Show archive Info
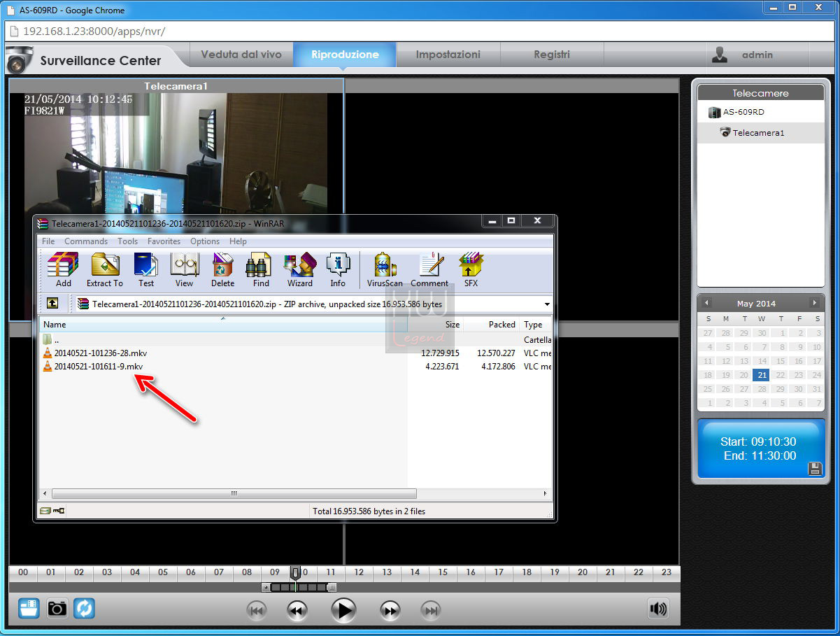Image resolution: width=840 pixels, height=636 pixels. coord(338,270)
